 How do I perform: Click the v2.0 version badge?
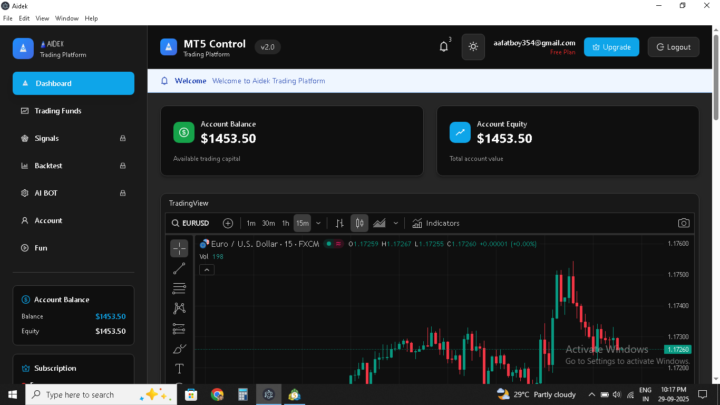[x=267, y=47]
